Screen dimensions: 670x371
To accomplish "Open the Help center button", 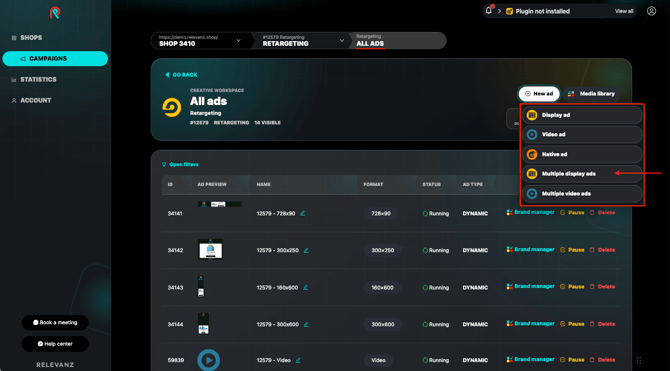I will click(55, 344).
